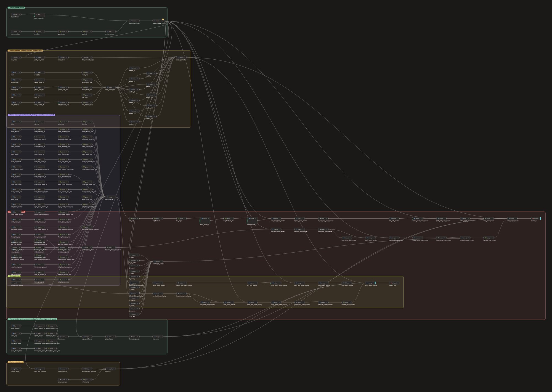
Task: Select the '7 Floors' network box label
Action: (32, 319)
